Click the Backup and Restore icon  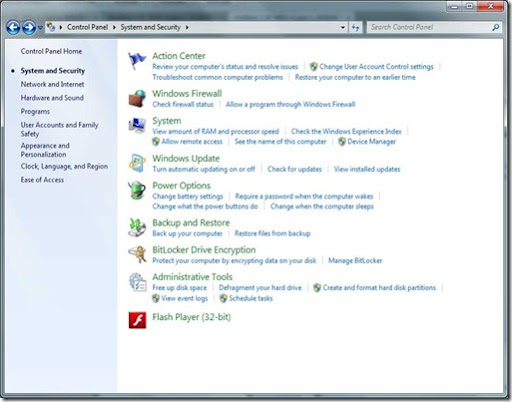pyautogui.click(x=137, y=227)
